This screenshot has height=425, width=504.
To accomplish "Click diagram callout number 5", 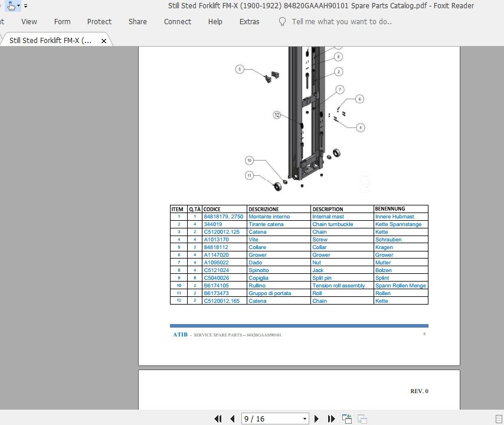I will (x=240, y=69).
